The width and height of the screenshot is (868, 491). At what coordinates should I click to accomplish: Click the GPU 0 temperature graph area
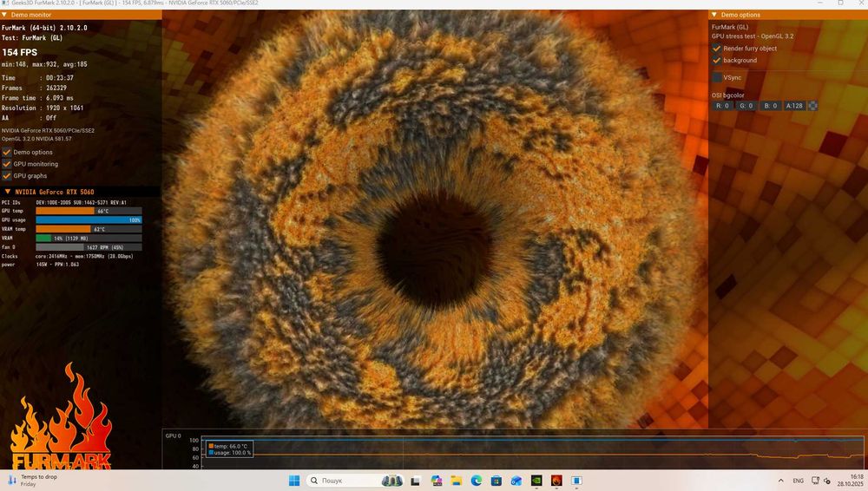tap(532, 452)
